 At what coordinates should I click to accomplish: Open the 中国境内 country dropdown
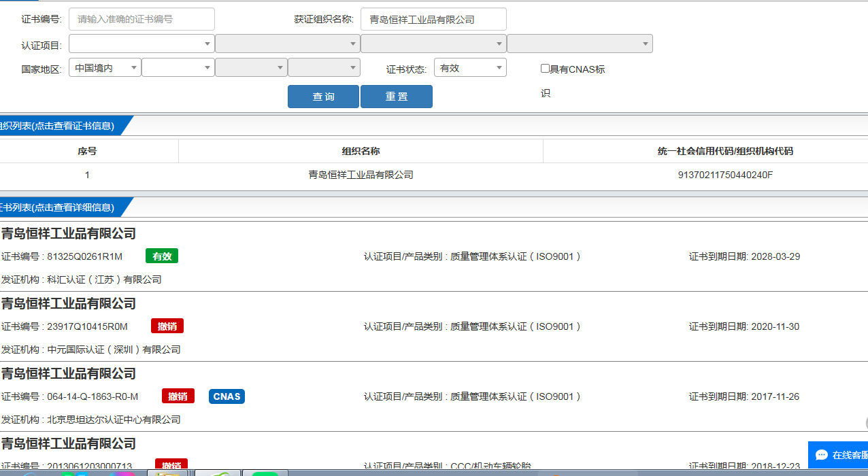(x=105, y=67)
